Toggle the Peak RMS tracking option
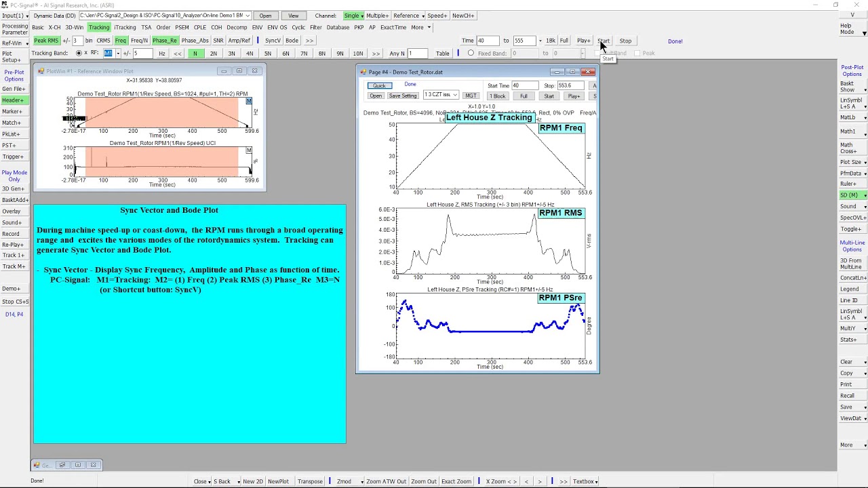Viewport: 868px width, 488px height. 46,41
